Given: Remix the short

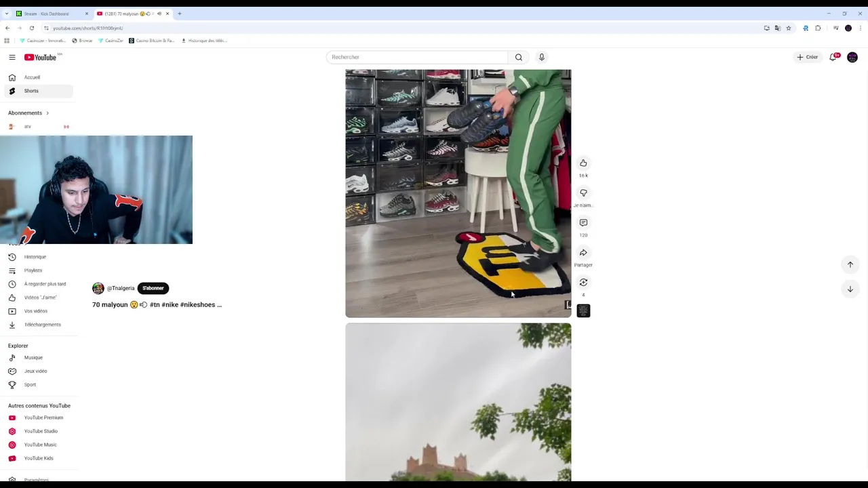Looking at the screenshot, I should (583, 283).
